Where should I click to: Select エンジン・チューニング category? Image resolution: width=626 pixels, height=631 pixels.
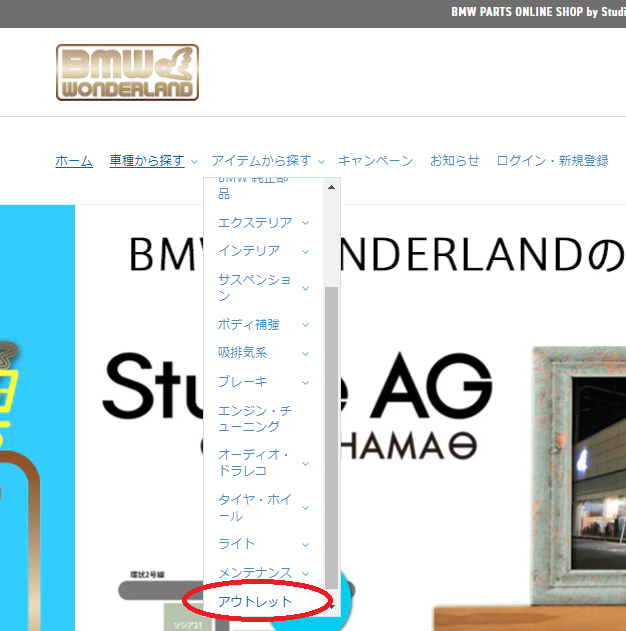255,419
